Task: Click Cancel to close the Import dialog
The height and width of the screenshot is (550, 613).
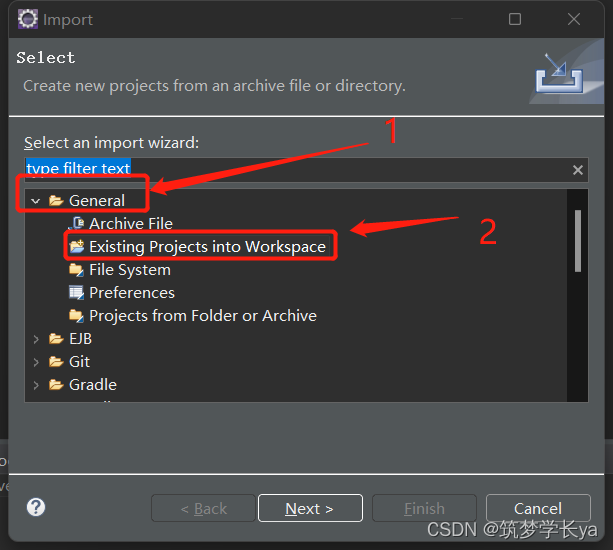Action: coord(538,508)
